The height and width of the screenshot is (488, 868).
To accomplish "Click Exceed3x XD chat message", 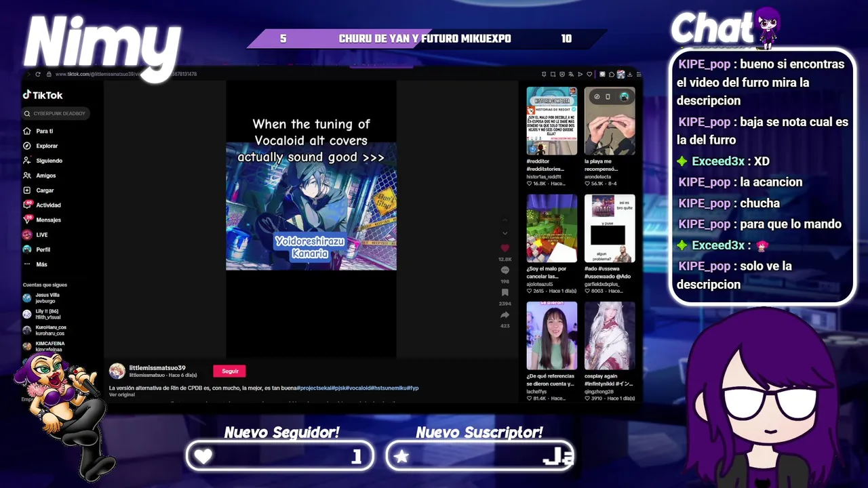I will tap(723, 161).
